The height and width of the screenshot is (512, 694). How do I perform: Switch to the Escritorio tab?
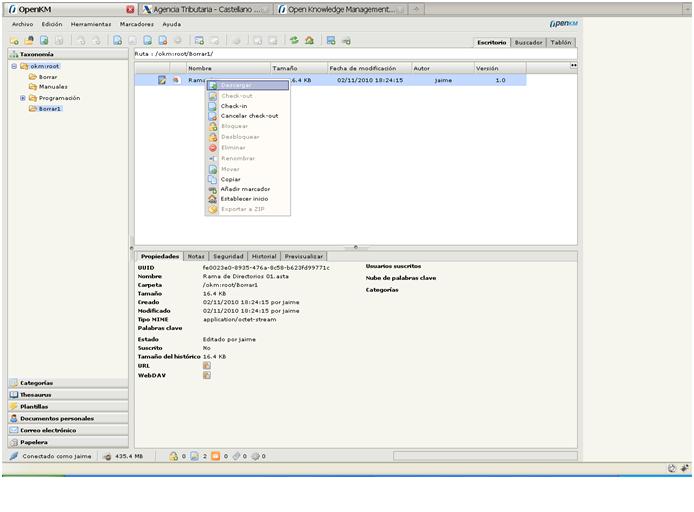pyautogui.click(x=491, y=42)
